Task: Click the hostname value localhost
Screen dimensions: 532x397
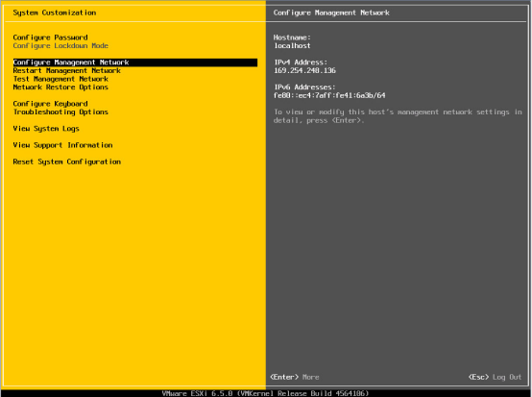Action: [x=292, y=46]
